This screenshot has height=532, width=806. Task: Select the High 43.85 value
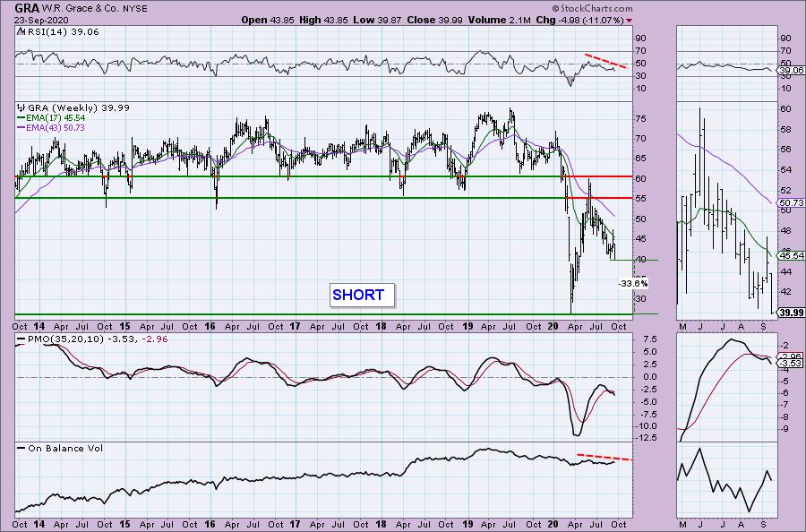323,20
